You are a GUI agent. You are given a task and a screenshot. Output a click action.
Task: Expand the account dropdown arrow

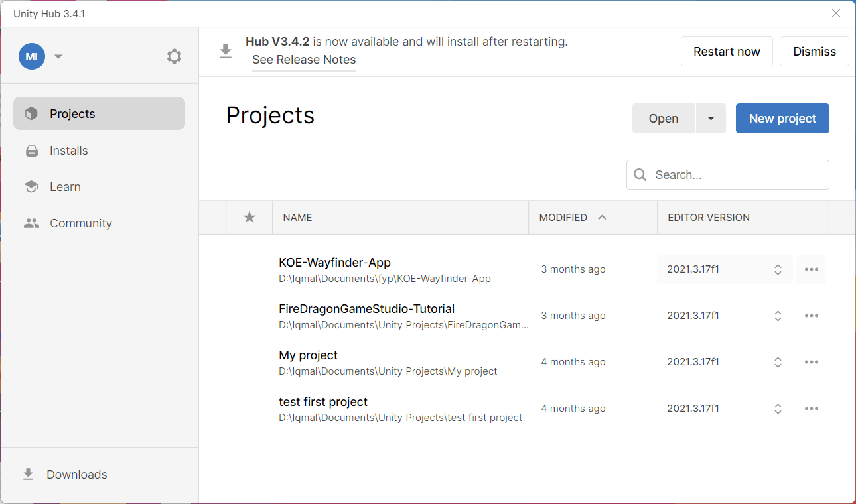pyautogui.click(x=58, y=56)
